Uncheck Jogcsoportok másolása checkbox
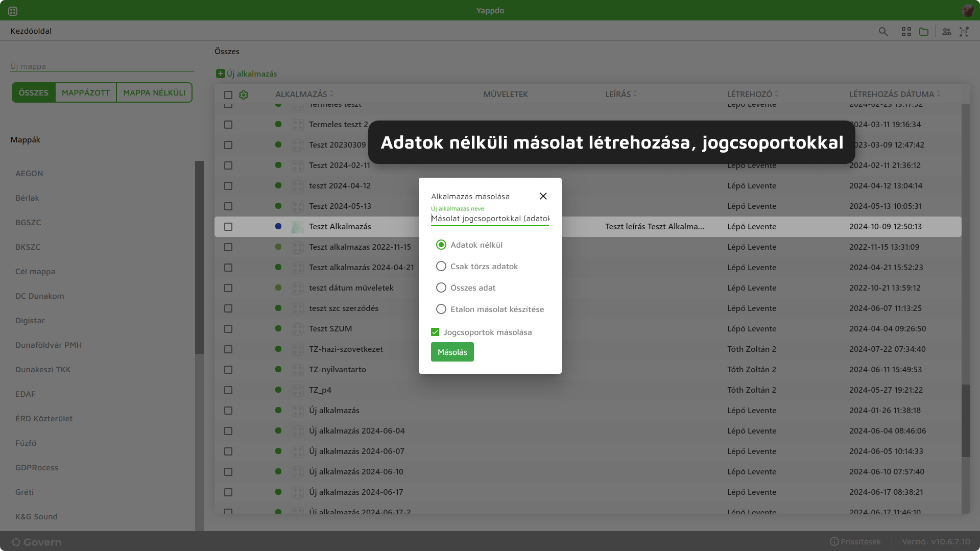Image resolution: width=980 pixels, height=551 pixels. click(435, 332)
